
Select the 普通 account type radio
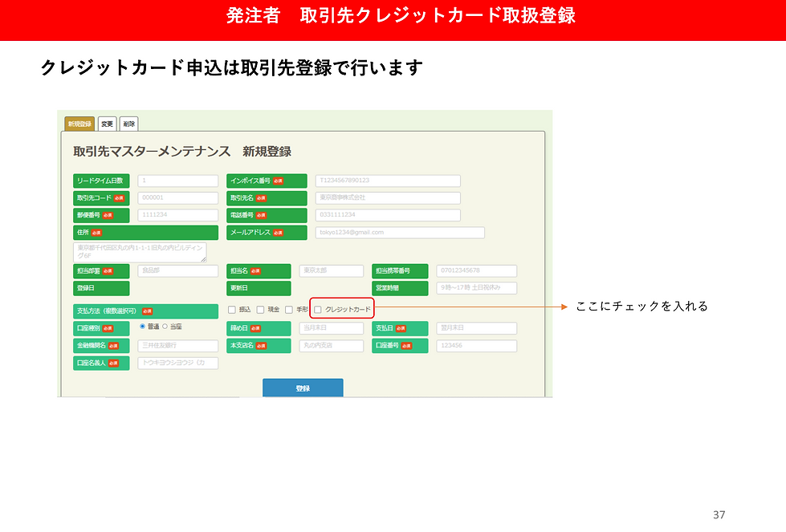(x=142, y=326)
